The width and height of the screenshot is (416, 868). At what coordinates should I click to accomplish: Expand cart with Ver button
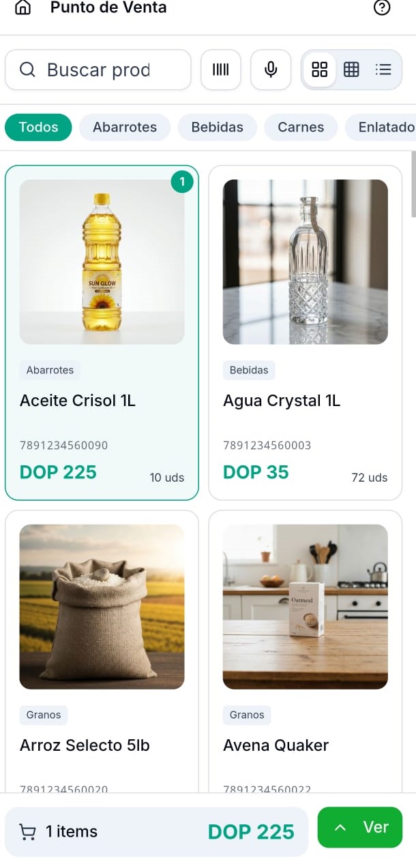pyautogui.click(x=360, y=827)
